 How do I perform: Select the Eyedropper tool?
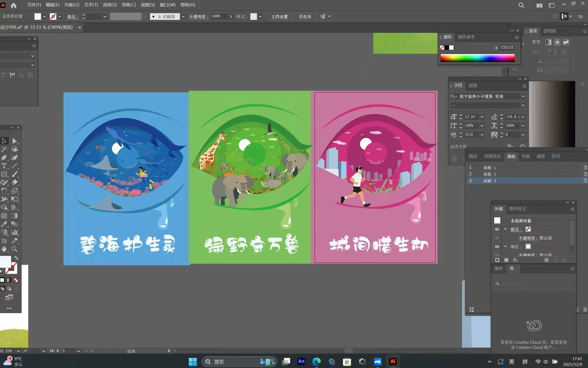point(4,224)
